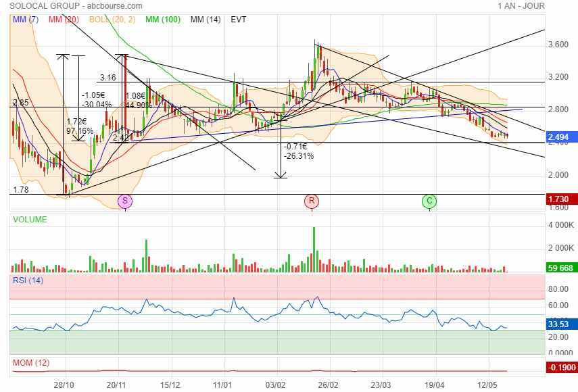The height and width of the screenshot is (392, 578).
Task: Click the tallest green volume bar
Action: tap(314, 250)
